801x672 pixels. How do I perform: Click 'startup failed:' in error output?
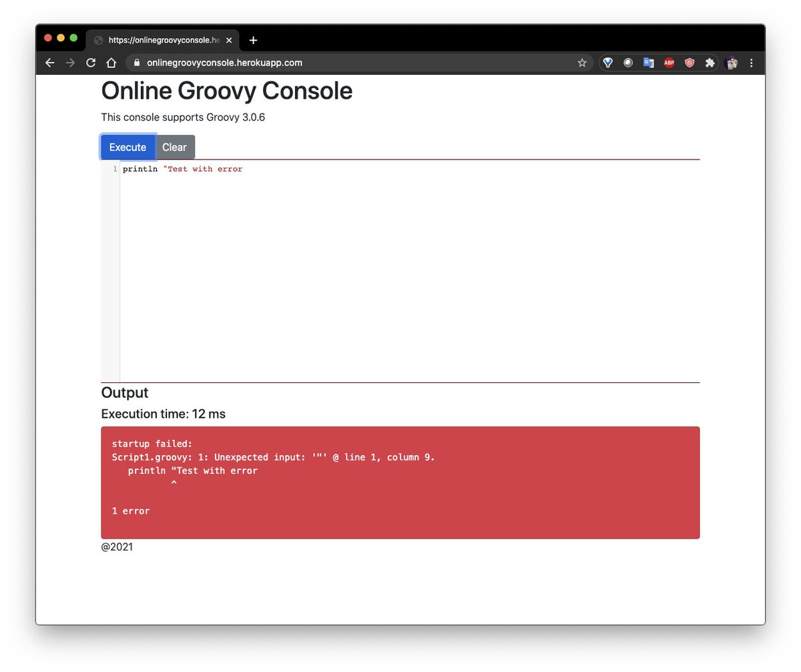point(152,444)
